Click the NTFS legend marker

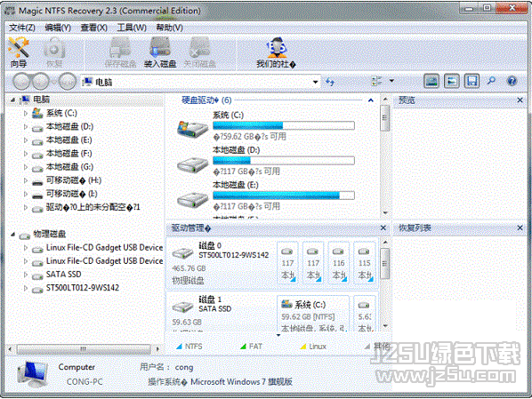[179, 347]
